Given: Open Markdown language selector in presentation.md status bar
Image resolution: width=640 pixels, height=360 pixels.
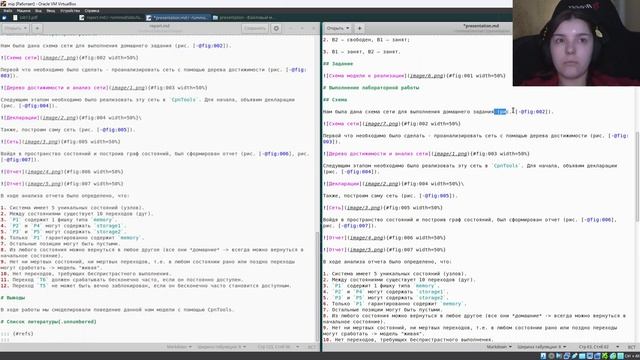Looking at the screenshot, I should pos(499,347).
